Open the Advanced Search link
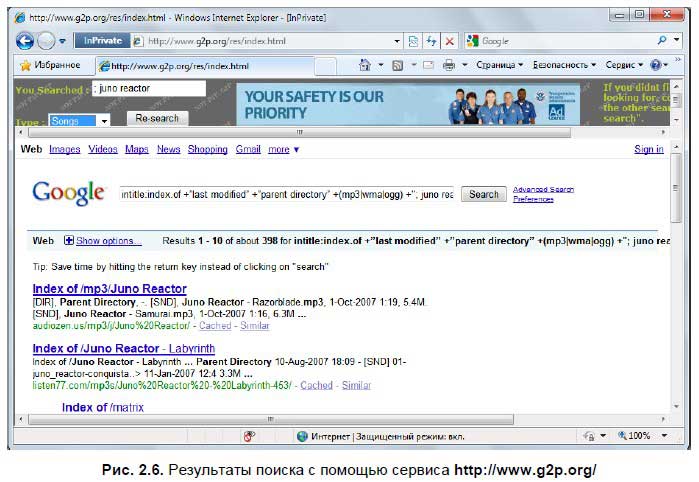 [543, 190]
